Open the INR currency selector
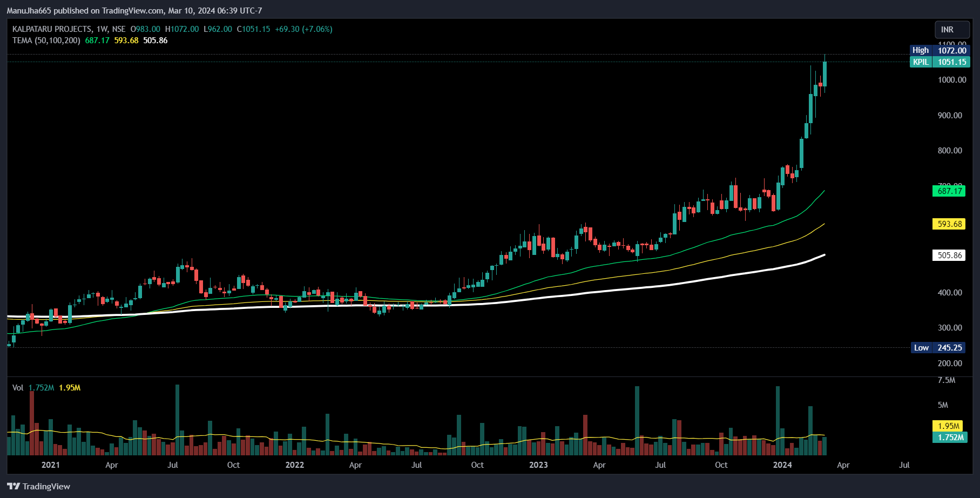Screen dimensions: 980x498 click(952, 30)
